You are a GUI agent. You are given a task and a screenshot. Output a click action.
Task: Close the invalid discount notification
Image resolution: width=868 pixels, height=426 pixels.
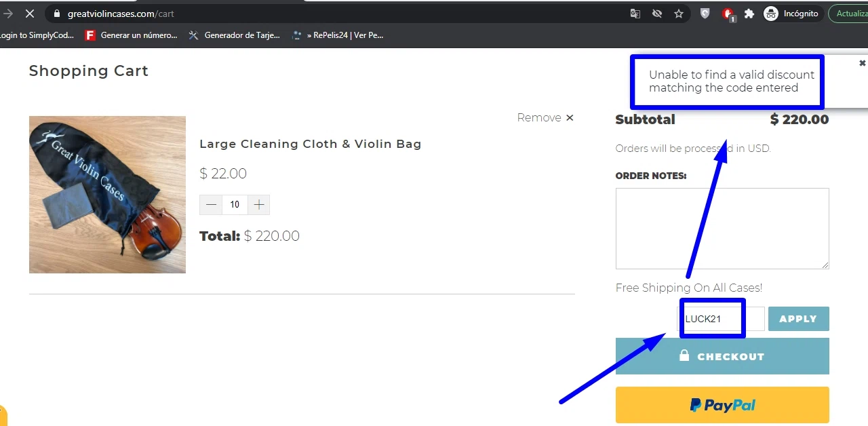(863, 63)
